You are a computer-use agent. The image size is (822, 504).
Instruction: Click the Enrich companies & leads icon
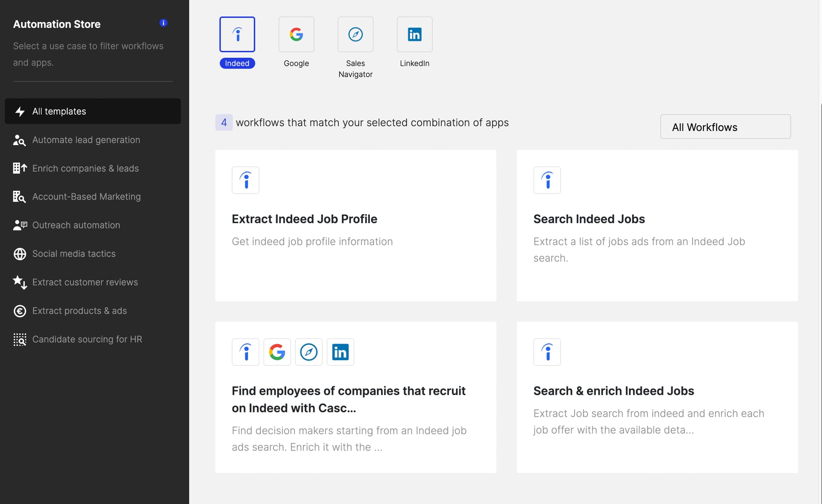tap(20, 168)
